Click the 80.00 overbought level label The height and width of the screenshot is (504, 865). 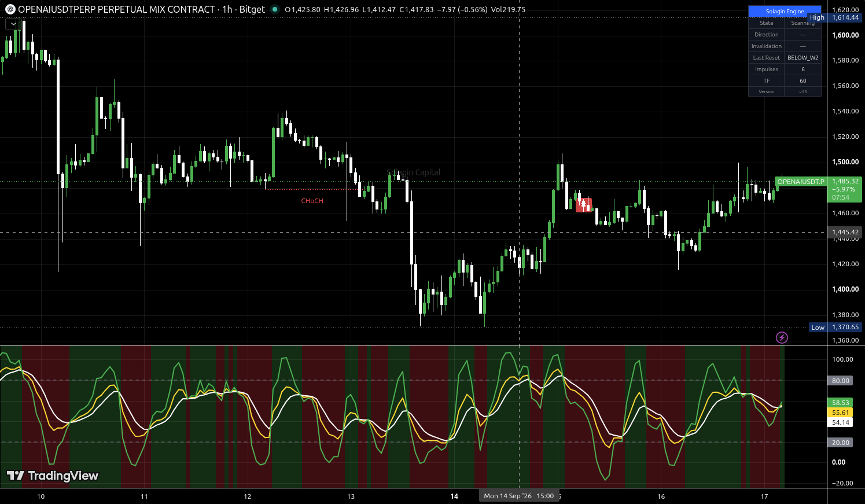point(841,381)
